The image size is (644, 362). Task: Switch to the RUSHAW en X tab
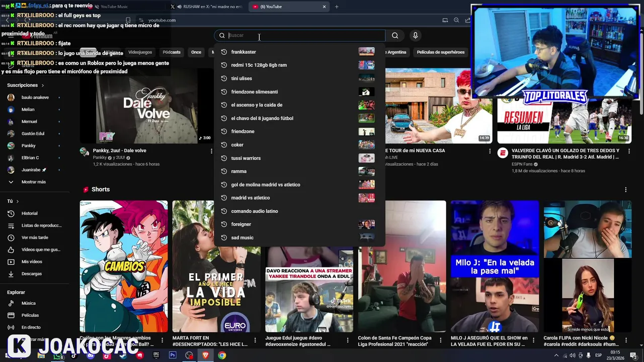[x=206, y=7]
